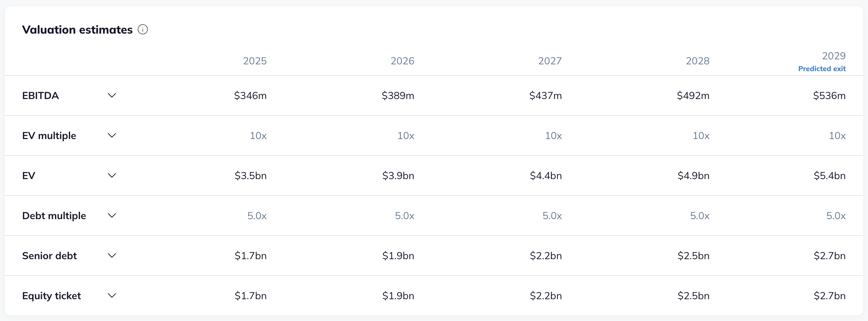Image resolution: width=868 pixels, height=321 pixels.
Task: Select the 2026 column header
Action: point(402,61)
